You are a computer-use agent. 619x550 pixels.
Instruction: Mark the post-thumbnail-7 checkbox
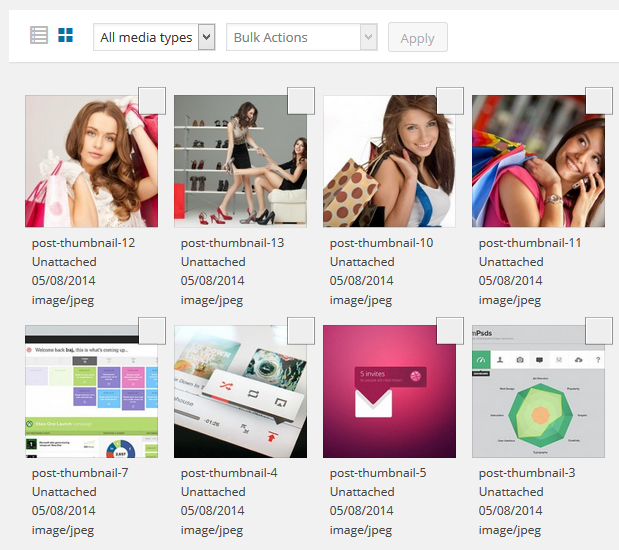(x=152, y=331)
